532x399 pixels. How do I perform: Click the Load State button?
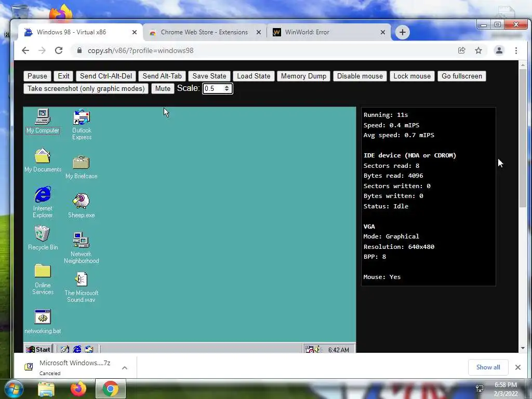tap(254, 76)
